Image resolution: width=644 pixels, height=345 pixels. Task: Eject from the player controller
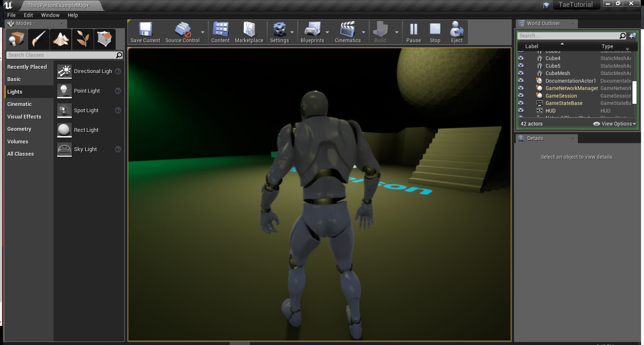coord(457,32)
